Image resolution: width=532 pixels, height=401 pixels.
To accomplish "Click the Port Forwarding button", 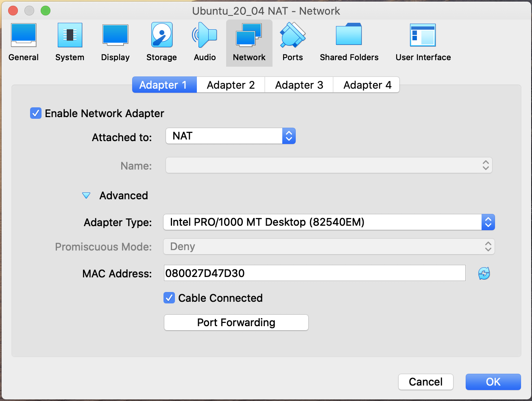I will [236, 323].
